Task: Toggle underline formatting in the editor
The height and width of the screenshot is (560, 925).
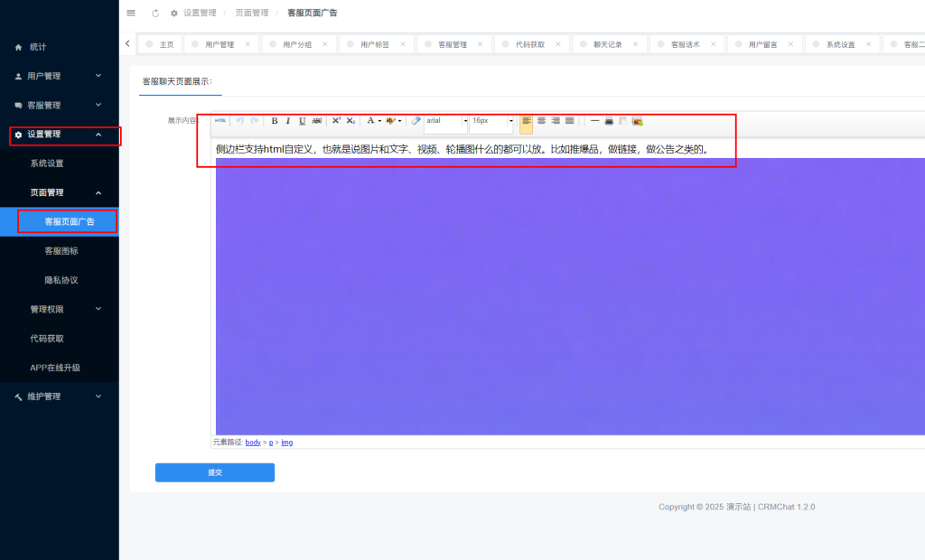Action: (300, 120)
